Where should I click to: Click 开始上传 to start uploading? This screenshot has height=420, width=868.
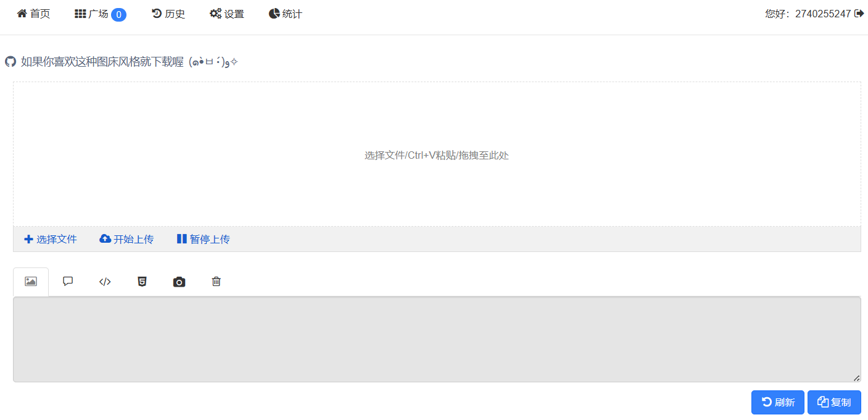(126, 239)
